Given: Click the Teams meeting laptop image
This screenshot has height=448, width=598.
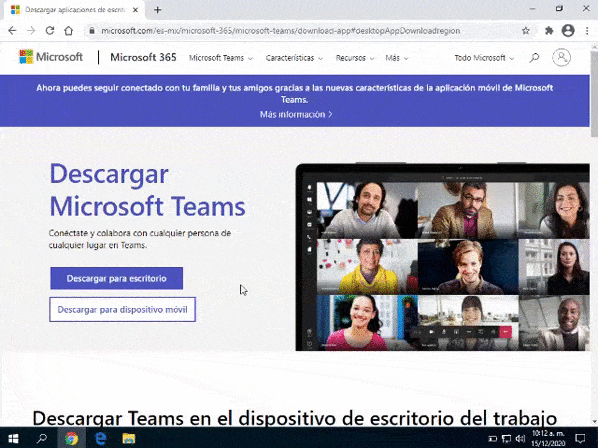Looking at the screenshot, I should [x=442, y=257].
